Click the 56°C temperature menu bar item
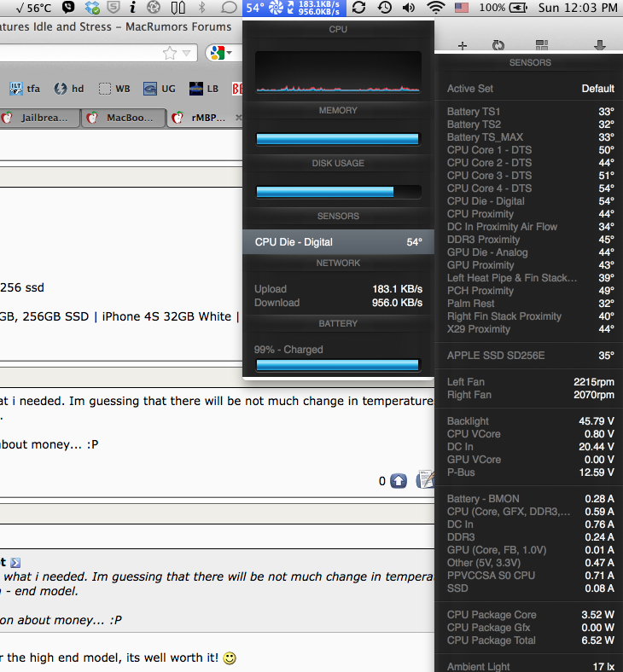 pyautogui.click(x=33, y=8)
